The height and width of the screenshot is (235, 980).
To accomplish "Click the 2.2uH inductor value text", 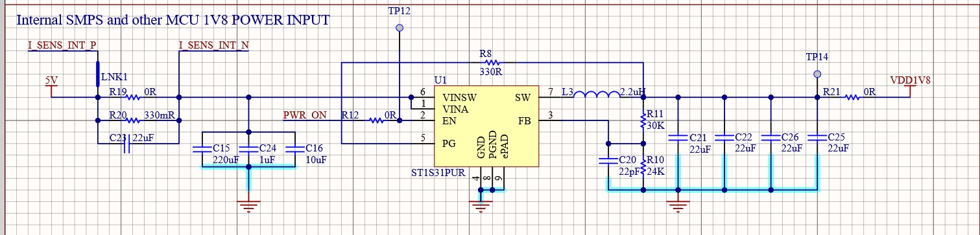I will 632,93.
